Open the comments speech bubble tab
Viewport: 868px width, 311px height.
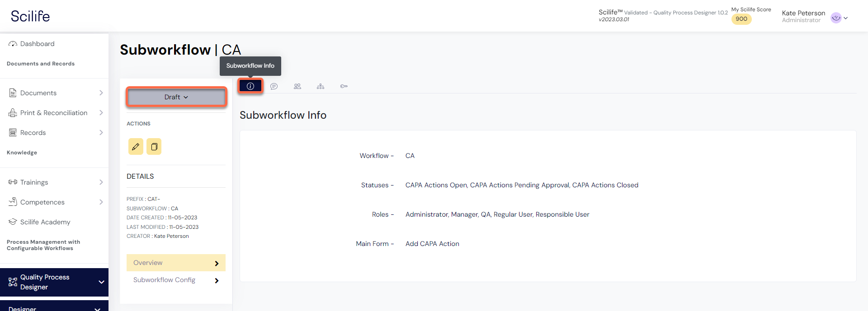coord(274,86)
